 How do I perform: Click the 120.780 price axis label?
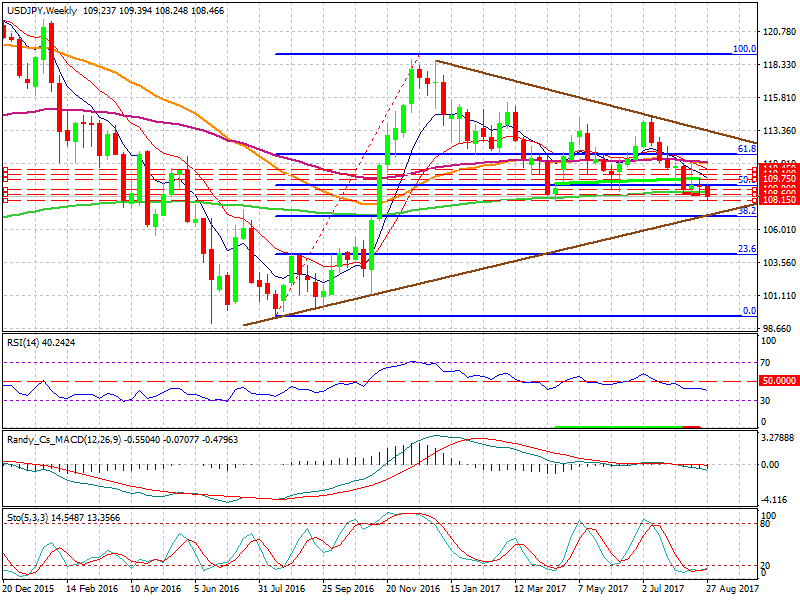[x=779, y=32]
